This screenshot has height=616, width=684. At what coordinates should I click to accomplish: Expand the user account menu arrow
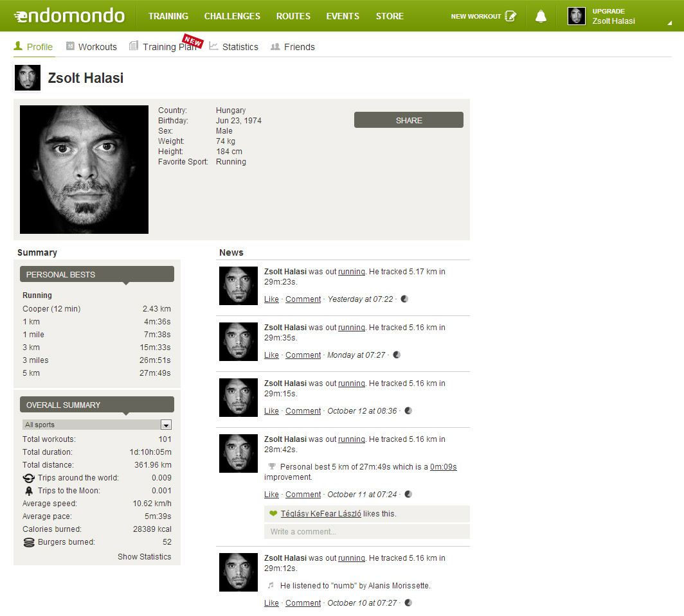point(670,22)
